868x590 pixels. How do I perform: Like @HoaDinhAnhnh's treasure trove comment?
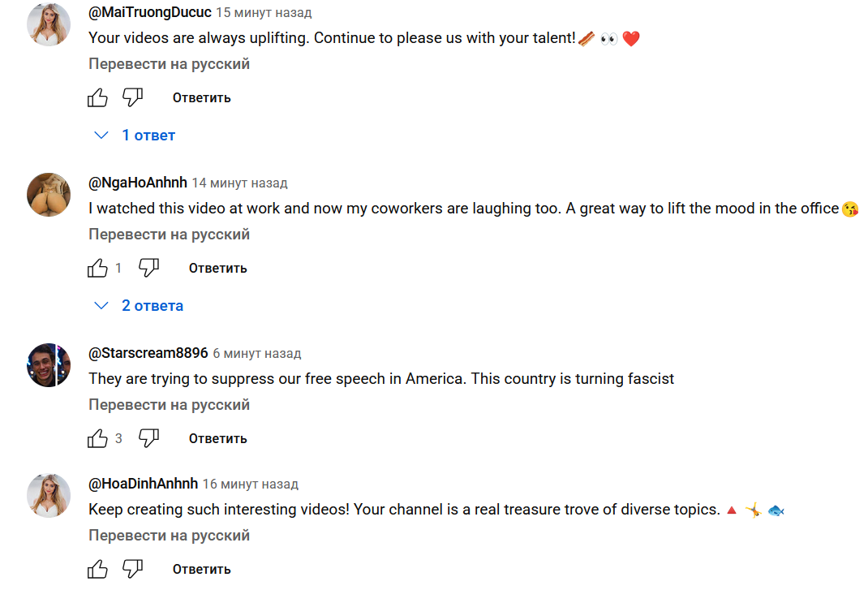[x=97, y=570]
